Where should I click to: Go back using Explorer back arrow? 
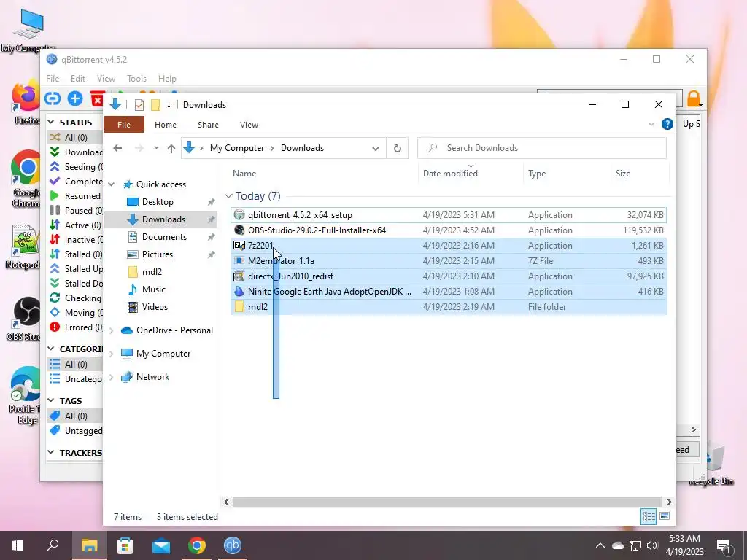coord(117,148)
